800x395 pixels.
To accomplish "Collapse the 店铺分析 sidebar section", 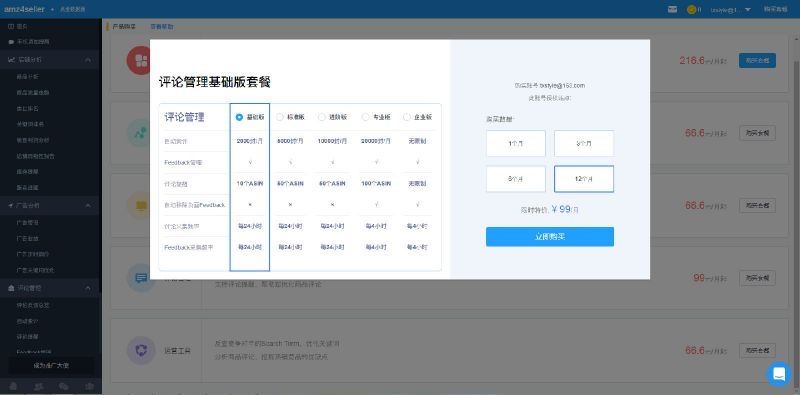I will pos(88,60).
